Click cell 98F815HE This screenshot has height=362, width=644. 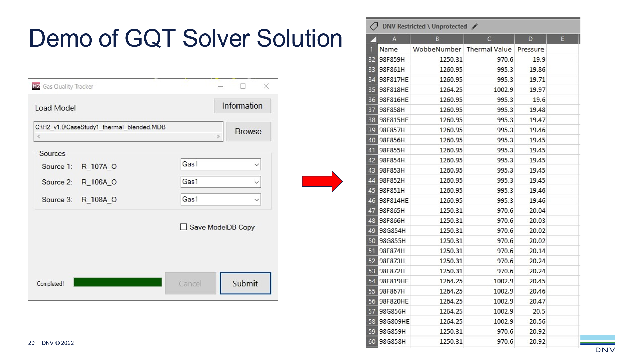coord(394,120)
